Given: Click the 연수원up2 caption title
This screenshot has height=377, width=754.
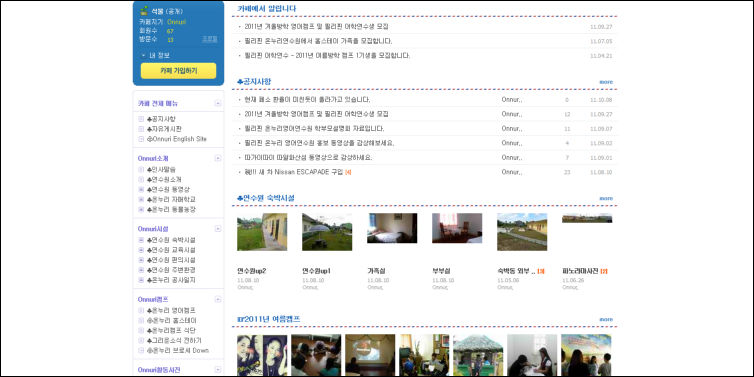Looking at the screenshot, I should pos(251,271).
